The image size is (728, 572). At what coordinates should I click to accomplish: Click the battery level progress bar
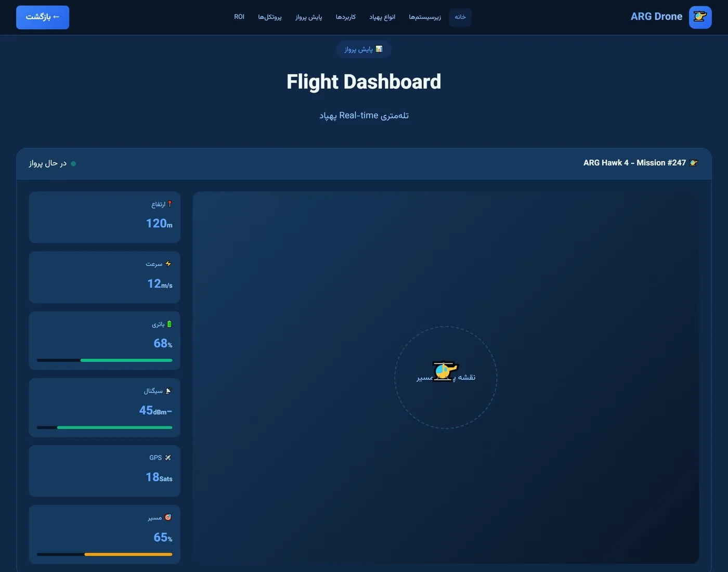[105, 360]
